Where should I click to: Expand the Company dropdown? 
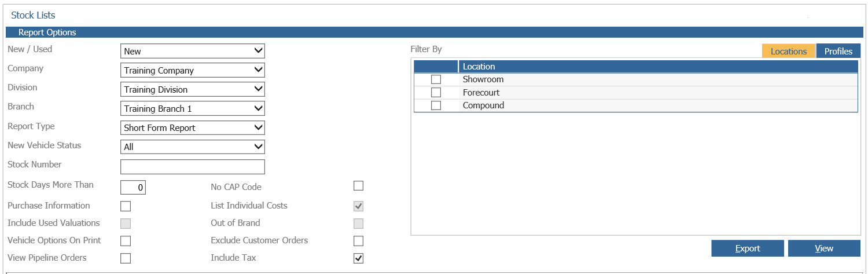tap(193, 70)
